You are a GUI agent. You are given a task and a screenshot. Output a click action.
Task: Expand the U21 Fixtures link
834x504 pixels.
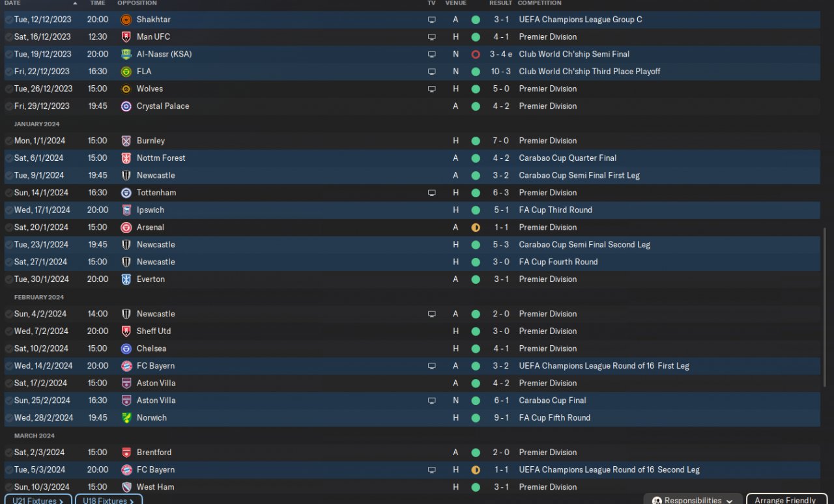click(x=38, y=500)
